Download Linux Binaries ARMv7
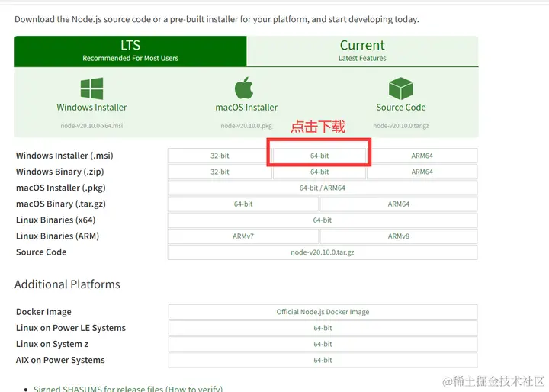The height and width of the screenshot is (392, 549). tap(243, 236)
